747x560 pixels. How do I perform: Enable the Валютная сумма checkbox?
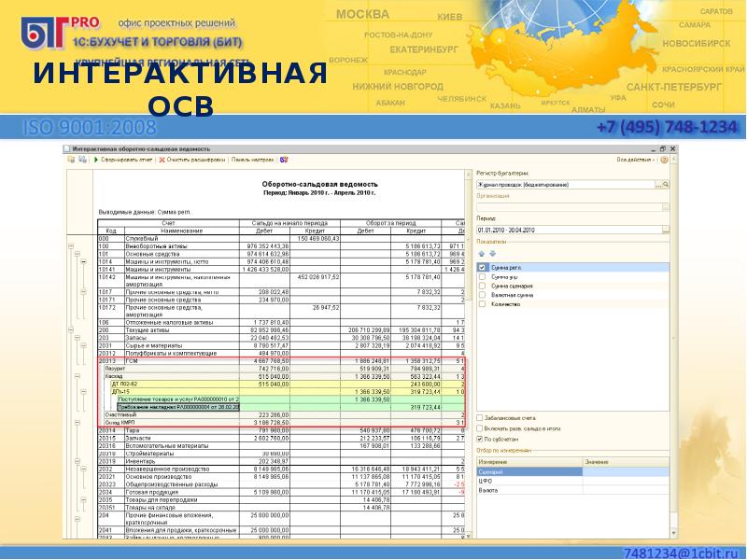point(482,294)
